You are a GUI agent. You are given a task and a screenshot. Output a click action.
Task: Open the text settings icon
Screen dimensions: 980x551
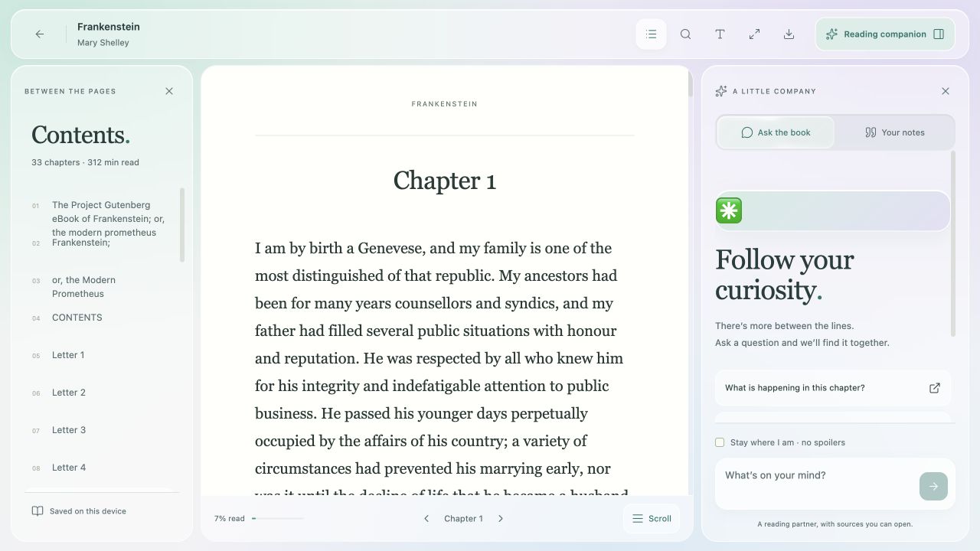click(720, 34)
